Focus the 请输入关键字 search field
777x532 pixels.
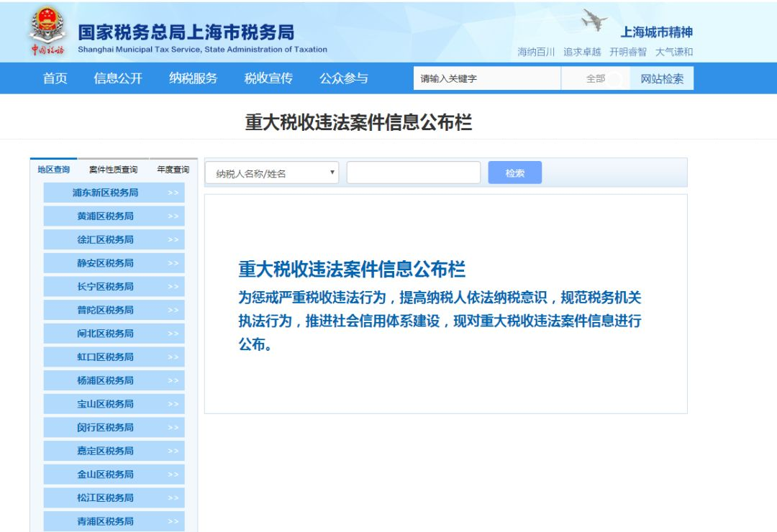pyautogui.click(x=487, y=78)
